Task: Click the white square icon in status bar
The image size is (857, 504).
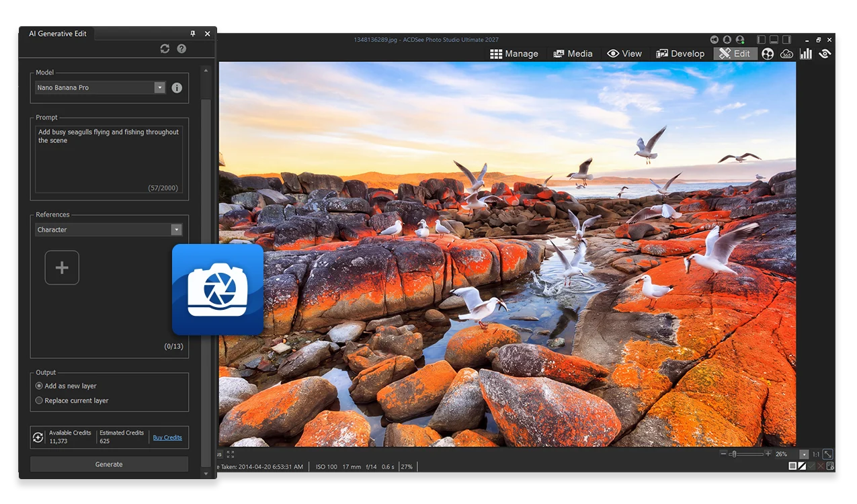Action: click(792, 466)
